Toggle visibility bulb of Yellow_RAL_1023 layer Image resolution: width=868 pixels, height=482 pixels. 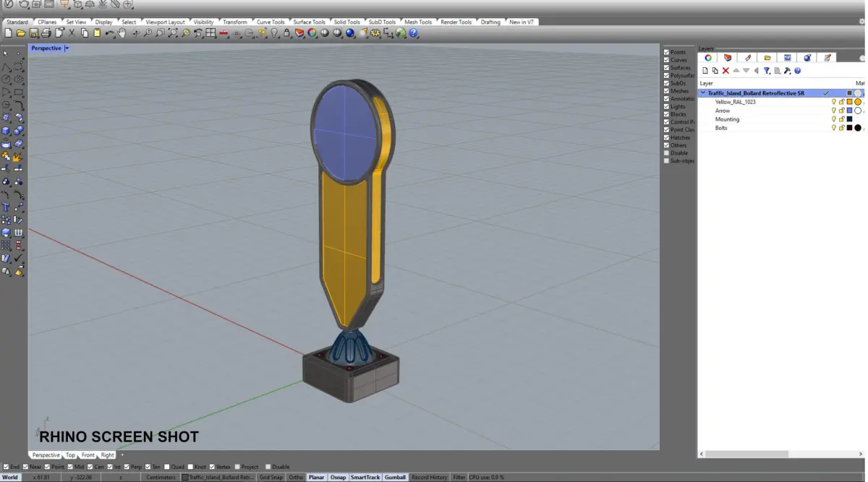834,102
